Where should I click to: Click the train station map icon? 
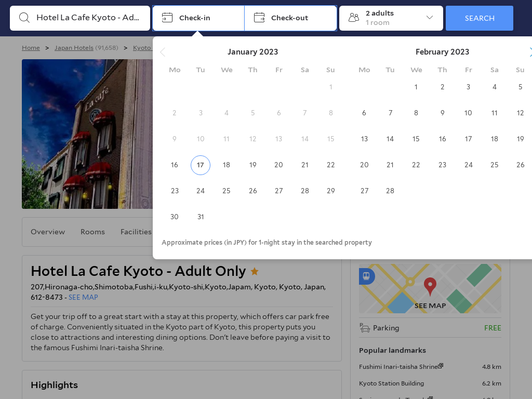coord(366,275)
